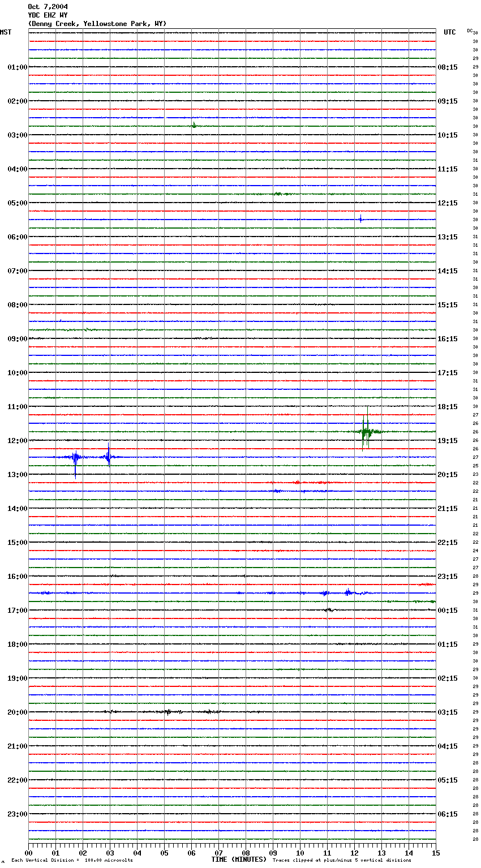
Task: Click the 14:00 MST hour label
Action: 18,509
